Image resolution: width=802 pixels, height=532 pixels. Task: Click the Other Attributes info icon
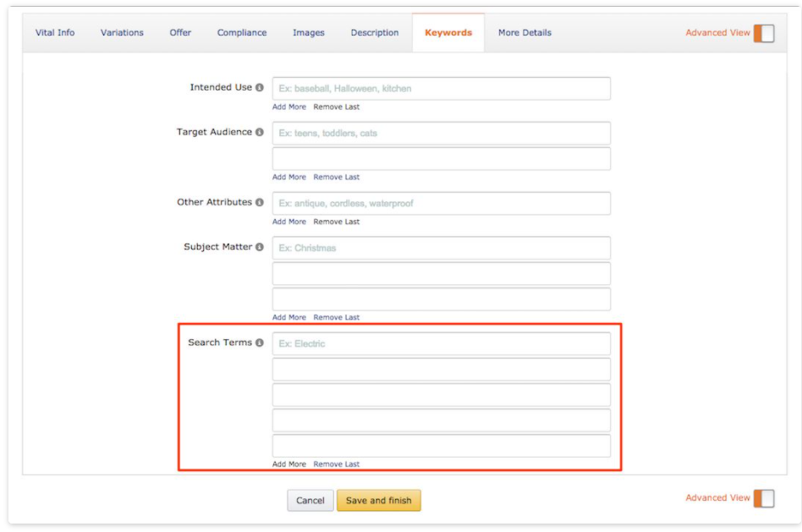pos(260,202)
